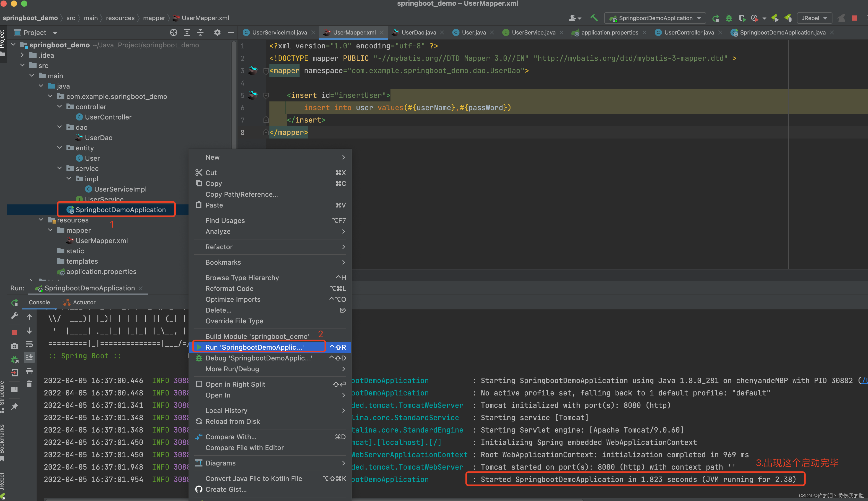Select Run 'SpringbootDemoApplic...' in context menu
The image size is (868, 501).
(x=255, y=347)
